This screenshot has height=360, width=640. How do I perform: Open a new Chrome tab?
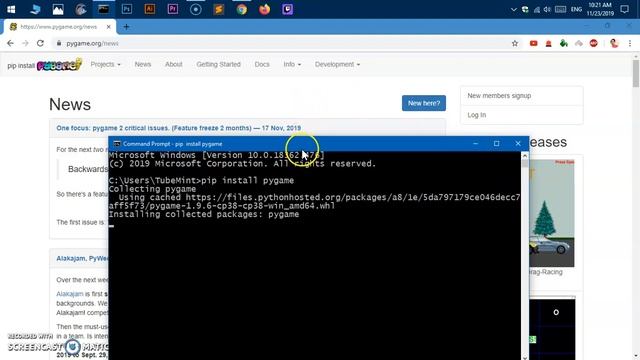tap(127, 27)
